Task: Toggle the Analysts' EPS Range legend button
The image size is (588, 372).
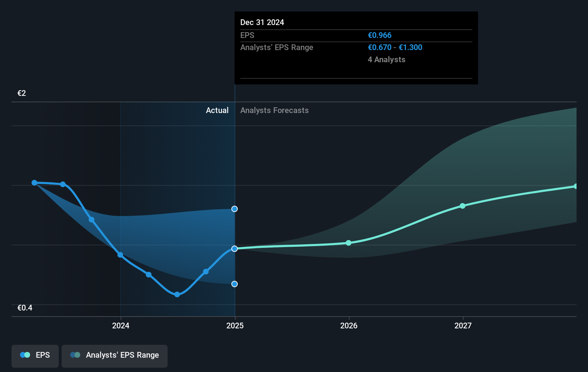Action: point(115,356)
